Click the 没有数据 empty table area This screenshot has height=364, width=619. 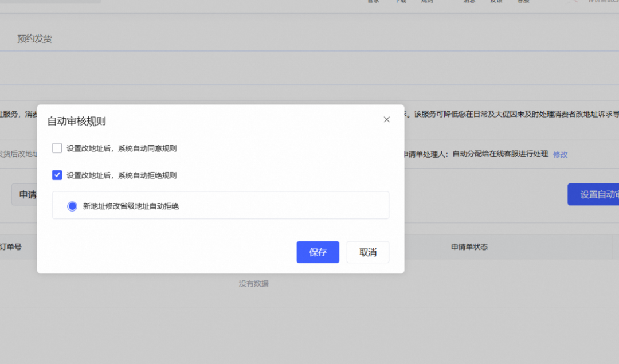click(x=255, y=283)
